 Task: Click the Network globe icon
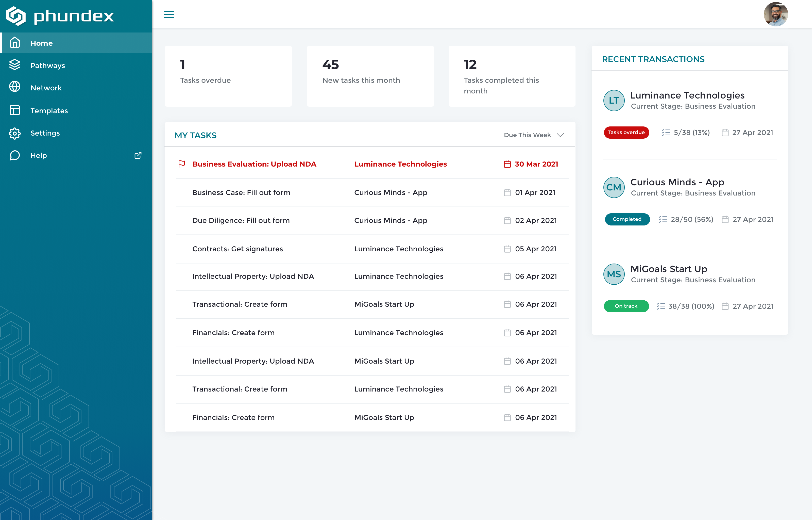(x=14, y=87)
